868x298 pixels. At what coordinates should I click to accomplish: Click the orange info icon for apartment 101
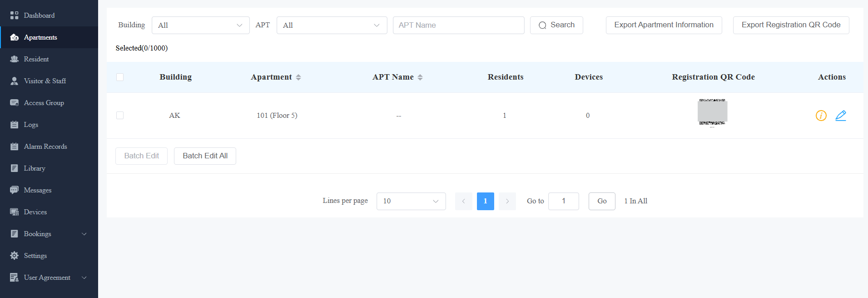click(821, 116)
